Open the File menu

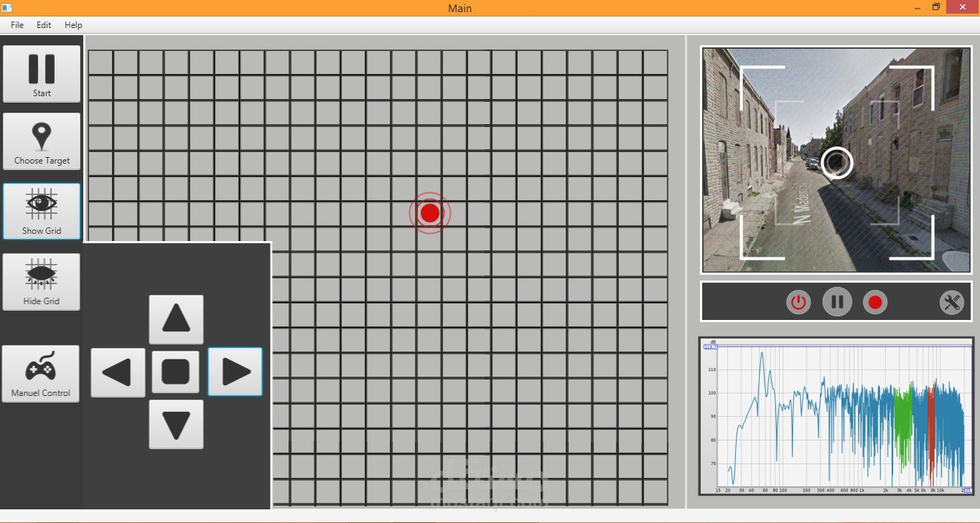click(17, 25)
